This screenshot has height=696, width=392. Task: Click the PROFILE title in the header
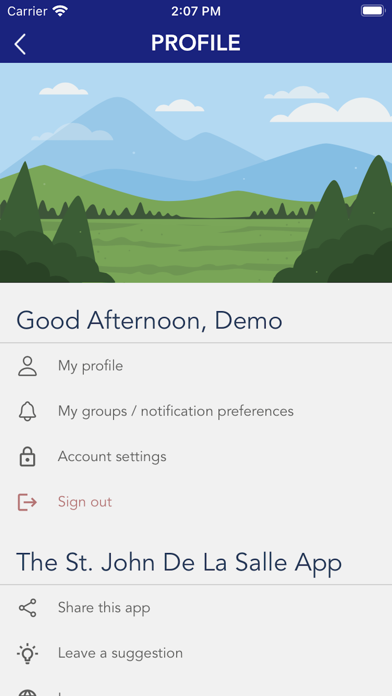pos(196,43)
